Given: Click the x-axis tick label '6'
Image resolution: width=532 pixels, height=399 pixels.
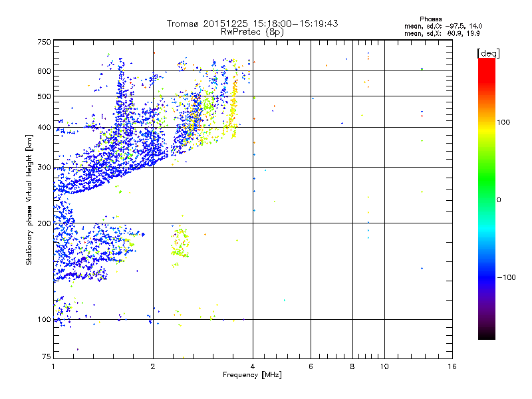Looking at the screenshot, I should [x=311, y=366].
